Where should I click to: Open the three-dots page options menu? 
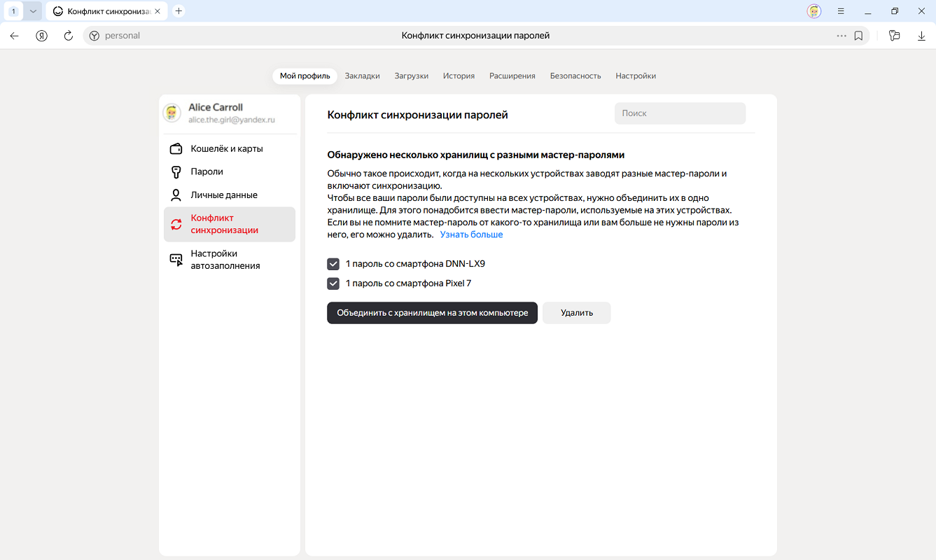coord(841,36)
